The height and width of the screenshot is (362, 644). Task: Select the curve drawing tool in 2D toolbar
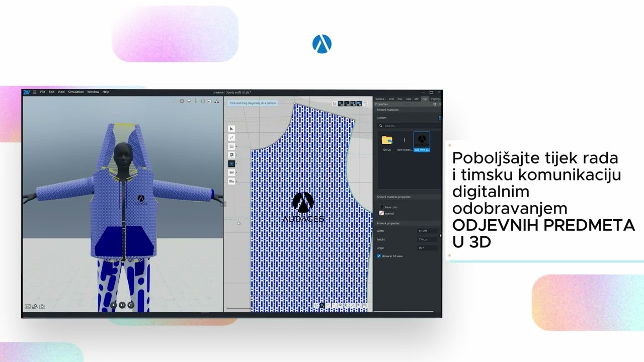[231, 137]
